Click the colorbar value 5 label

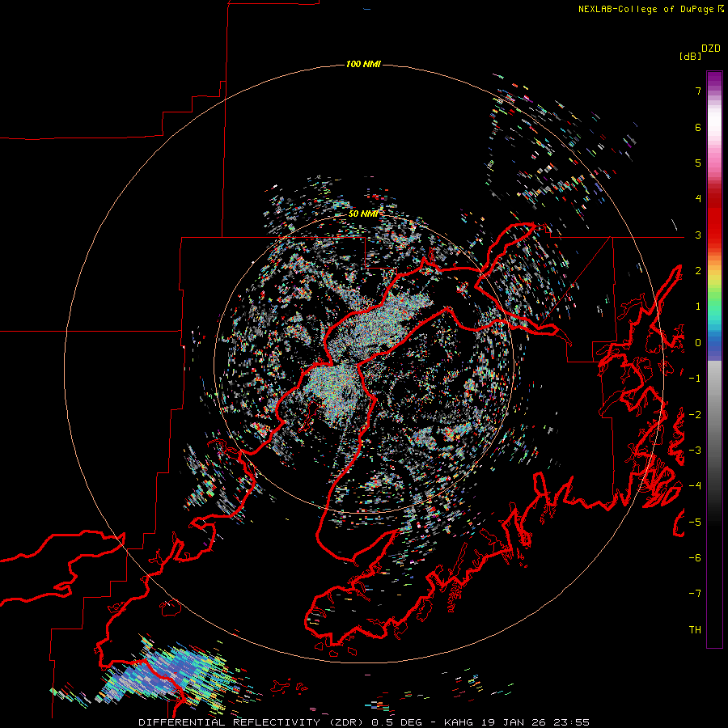[698, 163]
